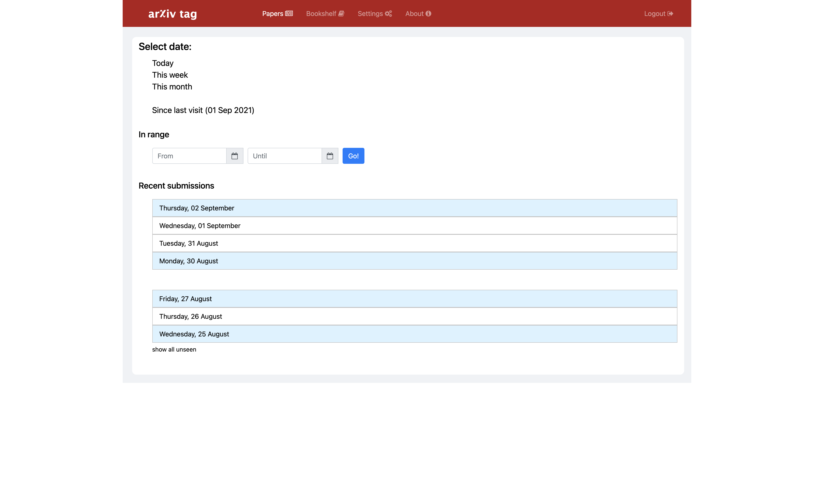Log out using Logout link

[658, 14]
